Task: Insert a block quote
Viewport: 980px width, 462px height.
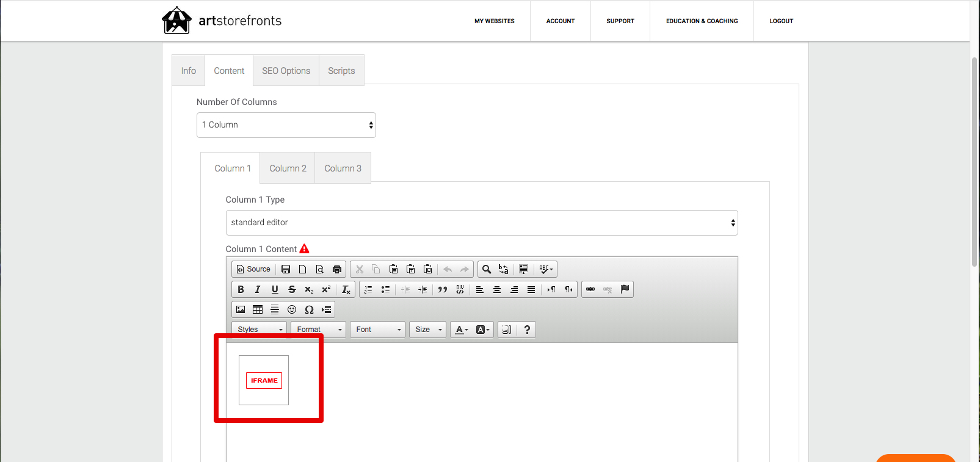Action: pos(443,289)
